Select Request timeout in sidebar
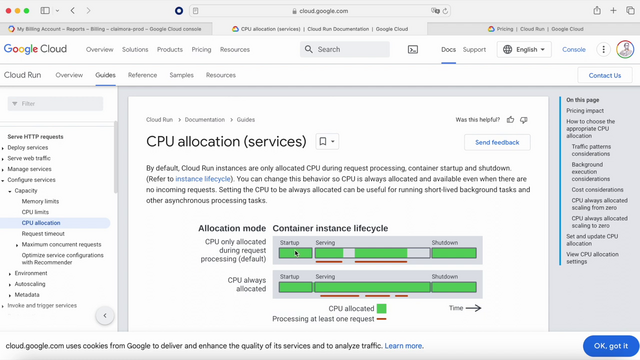640x360 pixels. tap(43, 234)
